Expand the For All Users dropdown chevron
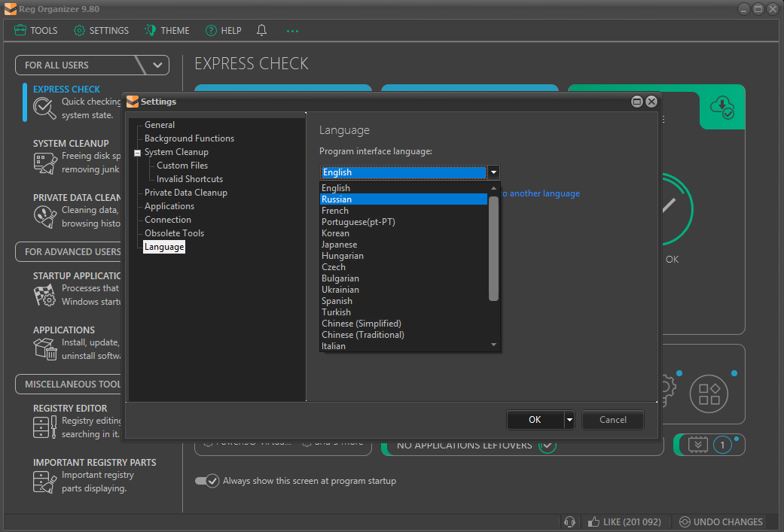This screenshot has width=784, height=532. 157,65
